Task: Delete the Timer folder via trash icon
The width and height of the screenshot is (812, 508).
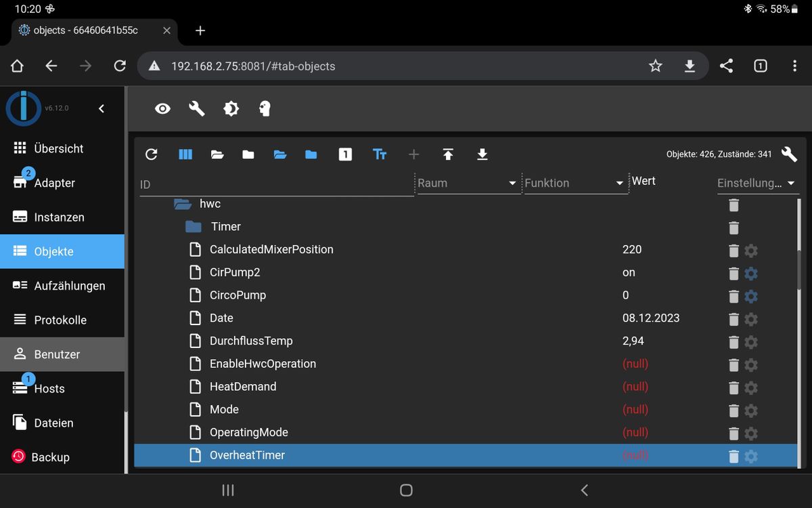Action: tap(734, 228)
